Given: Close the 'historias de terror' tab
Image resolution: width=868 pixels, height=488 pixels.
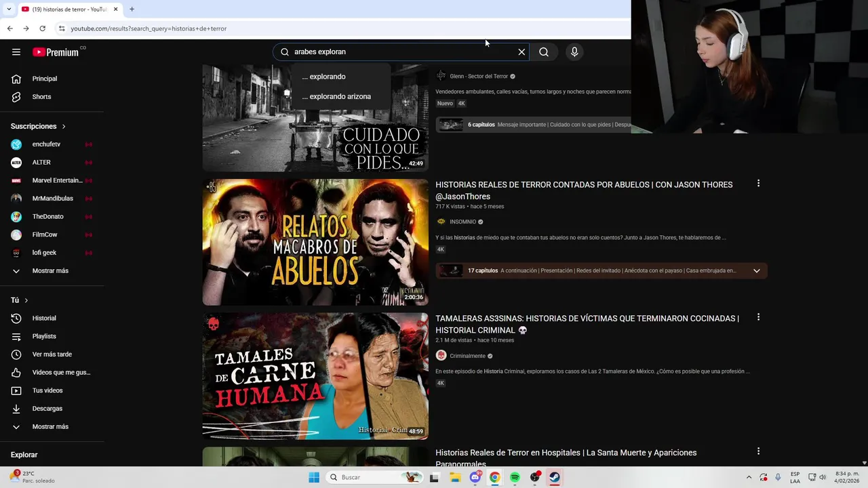Looking at the screenshot, I should pyautogui.click(x=116, y=9).
